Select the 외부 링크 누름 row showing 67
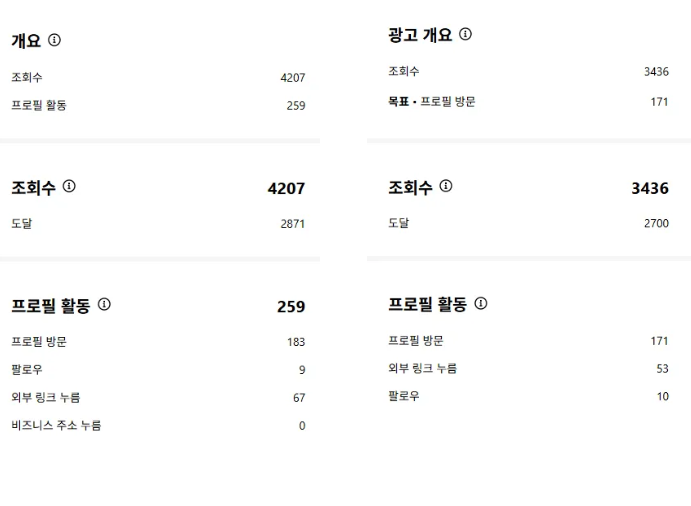The width and height of the screenshot is (691, 506). coord(158,398)
